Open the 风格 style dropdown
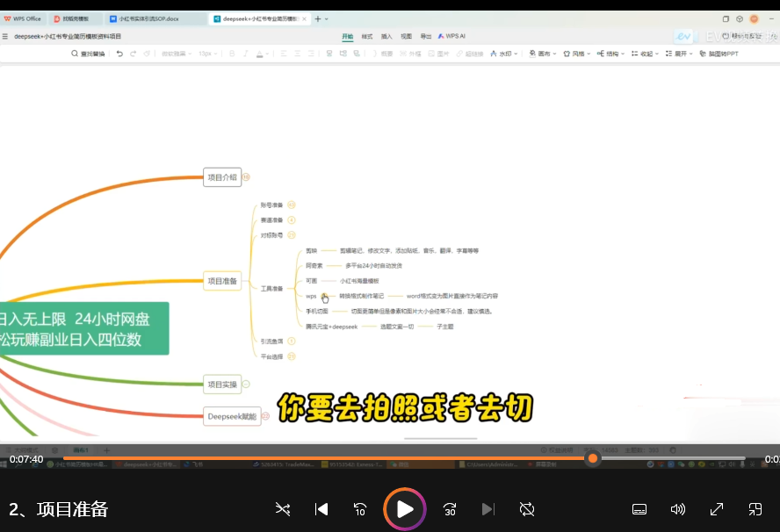The height and width of the screenshot is (532, 780). pos(576,54)
